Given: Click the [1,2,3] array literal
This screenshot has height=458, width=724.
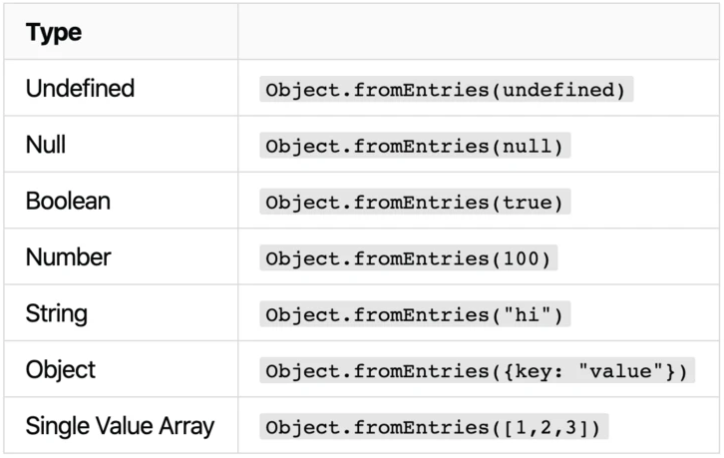Looking at the screenshot, I should [545, 427].
